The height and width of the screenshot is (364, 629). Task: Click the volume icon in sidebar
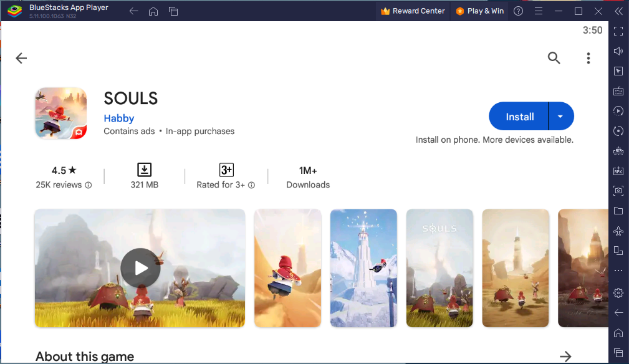[618, 51]
